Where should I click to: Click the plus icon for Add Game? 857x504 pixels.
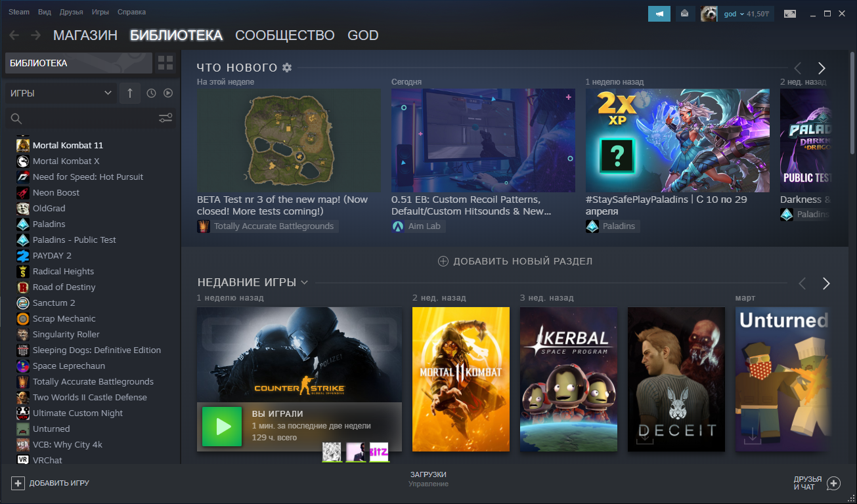point(18,483)
